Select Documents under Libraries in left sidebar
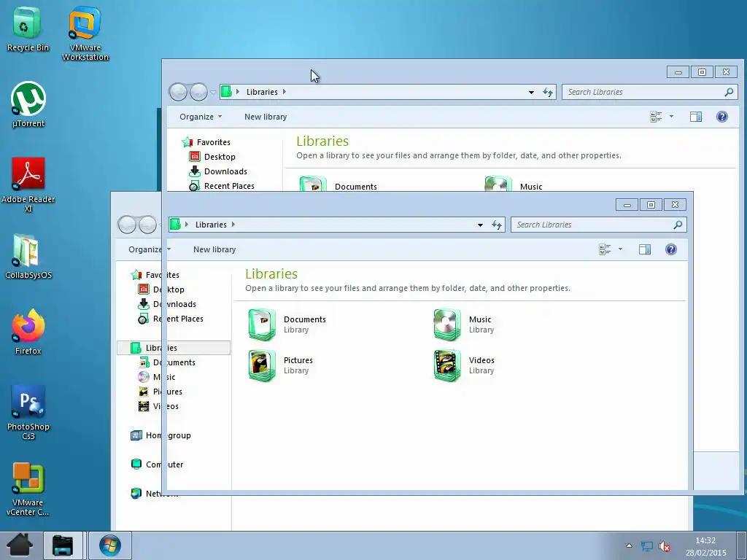 (x=167, y=362)
